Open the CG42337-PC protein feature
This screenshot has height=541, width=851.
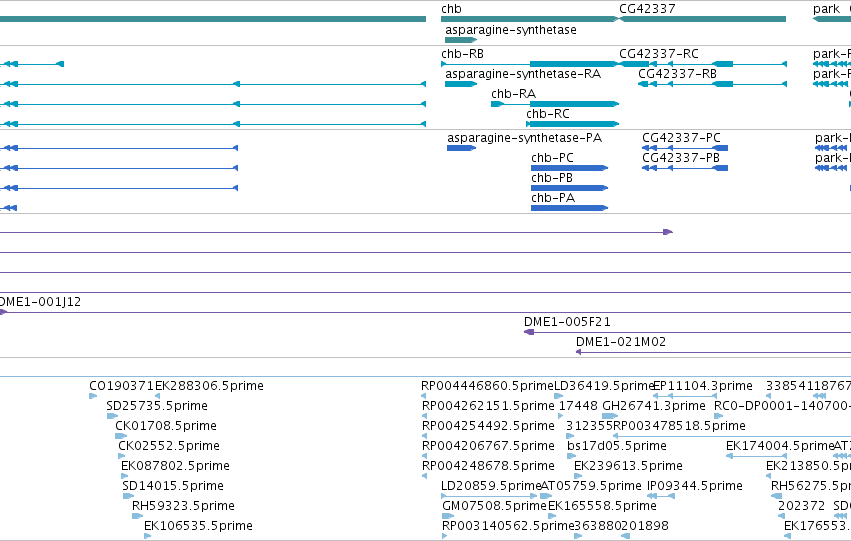(x=685, y=148)
